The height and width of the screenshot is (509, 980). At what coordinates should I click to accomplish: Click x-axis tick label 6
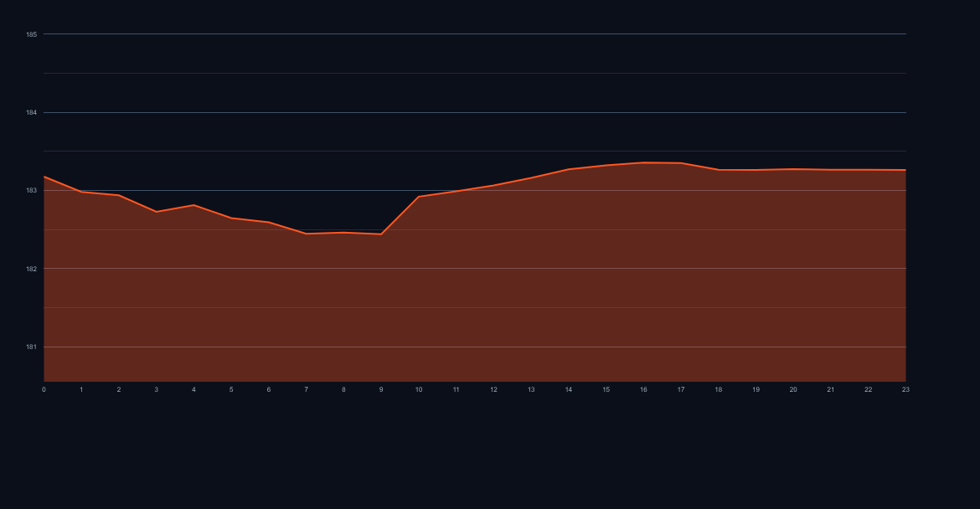point(269,390)
